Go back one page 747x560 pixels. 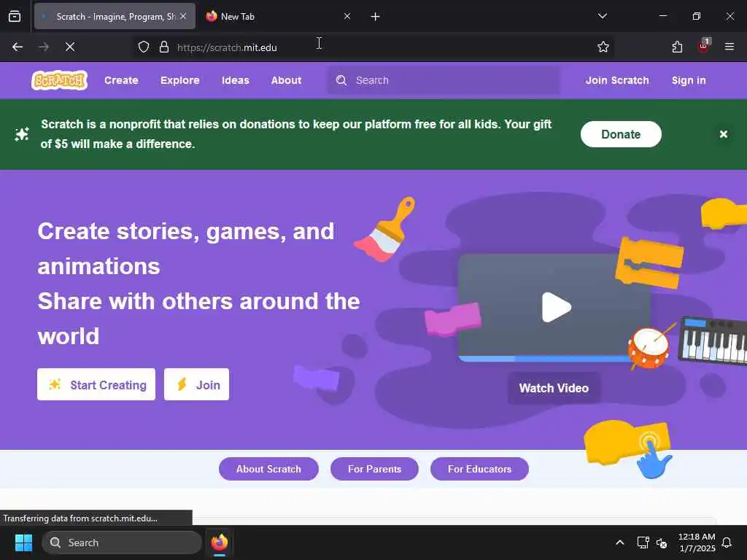[18, 47]
